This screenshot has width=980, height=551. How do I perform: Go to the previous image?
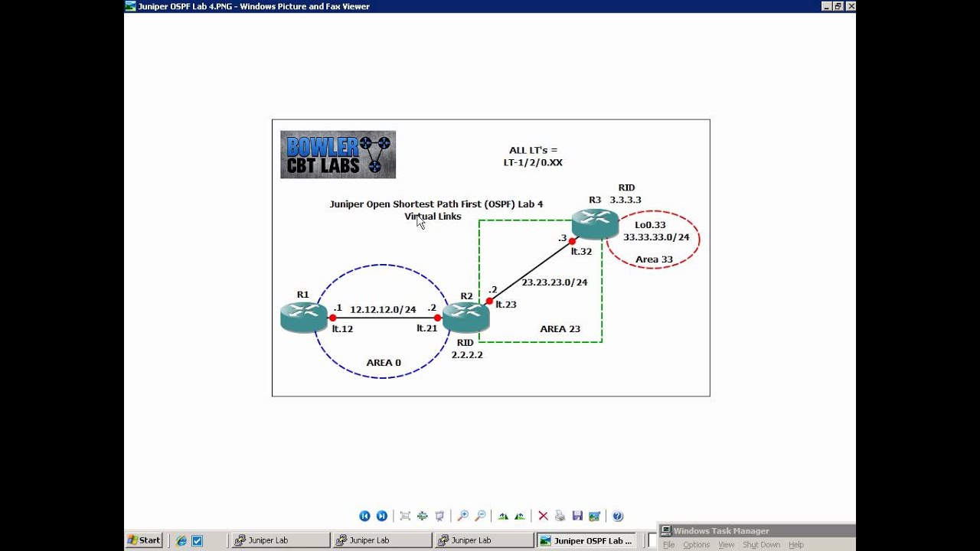pos(364,517)
